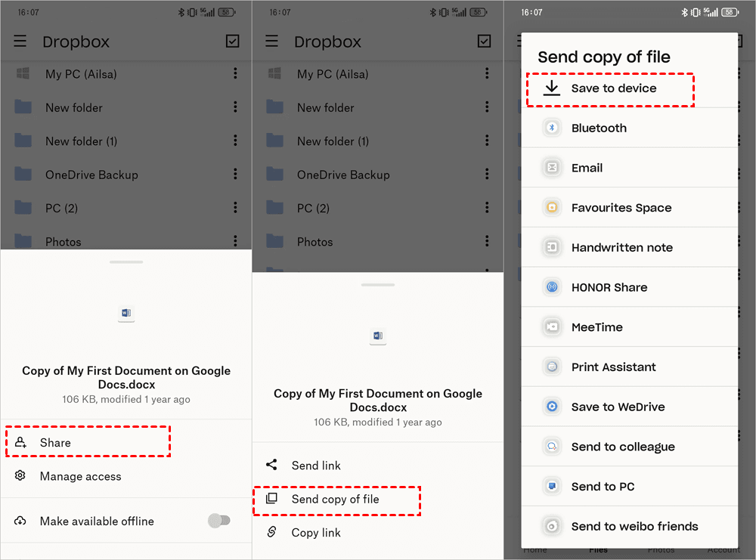The height and width of the screenshot is (560, 756).
Task: Open New folder icon in left screen
Action: (23, 107)
